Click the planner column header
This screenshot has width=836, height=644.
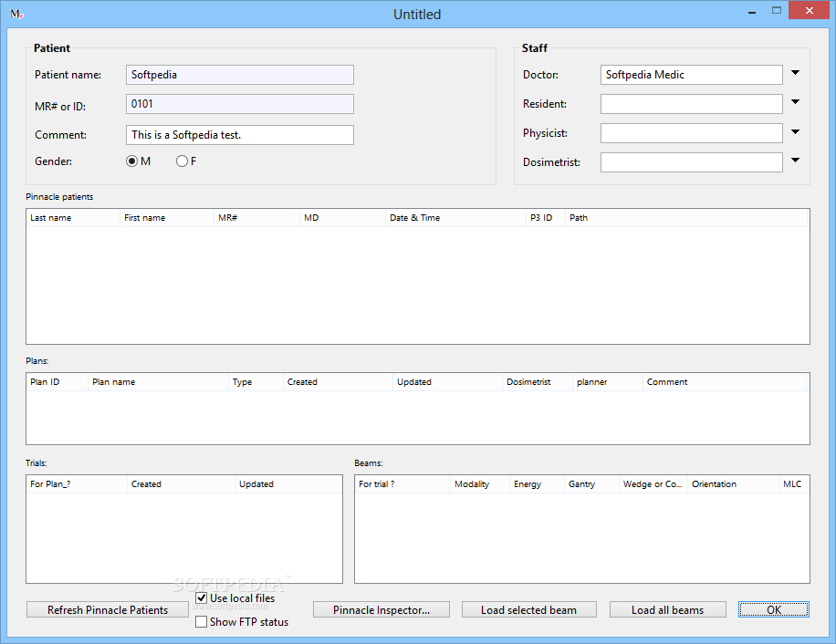(608, 381)
